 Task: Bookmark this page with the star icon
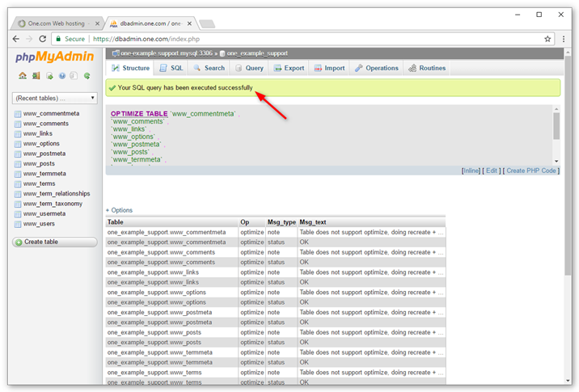547,39
